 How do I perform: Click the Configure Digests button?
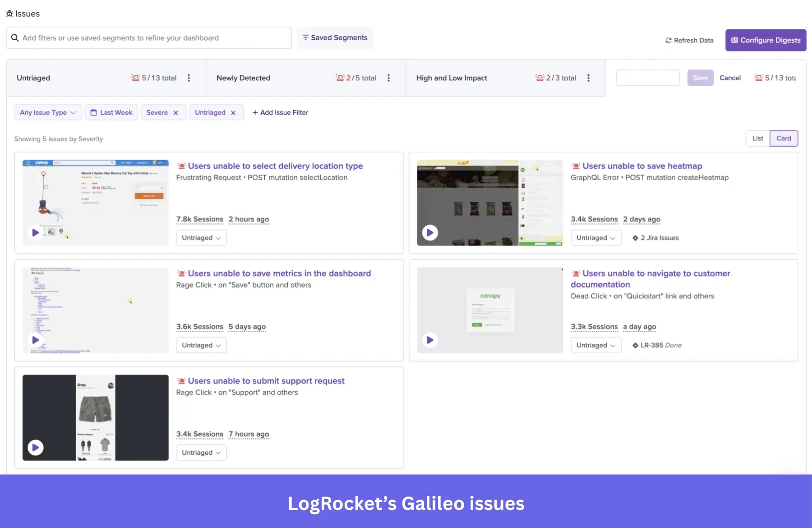(x=766, y=40)
